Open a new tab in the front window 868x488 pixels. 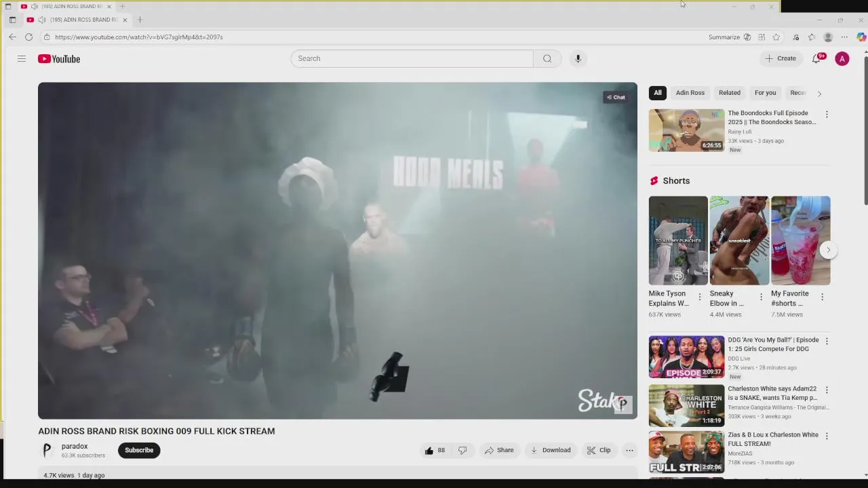pos(140,20)
